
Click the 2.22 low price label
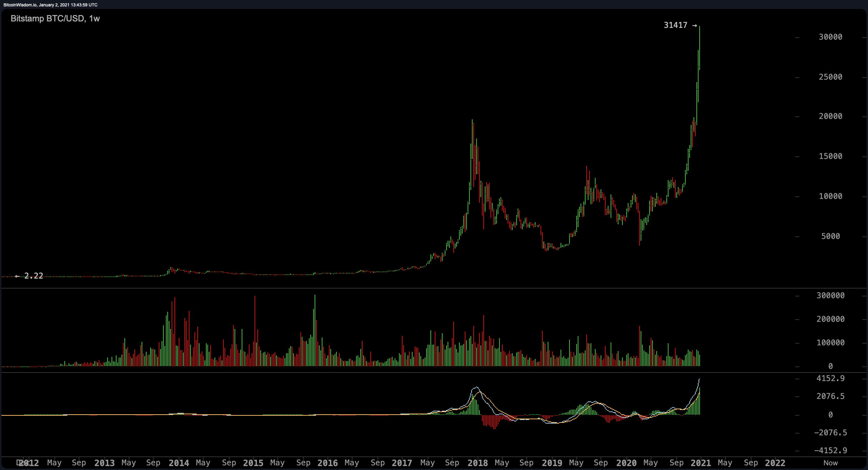point(34,276)
